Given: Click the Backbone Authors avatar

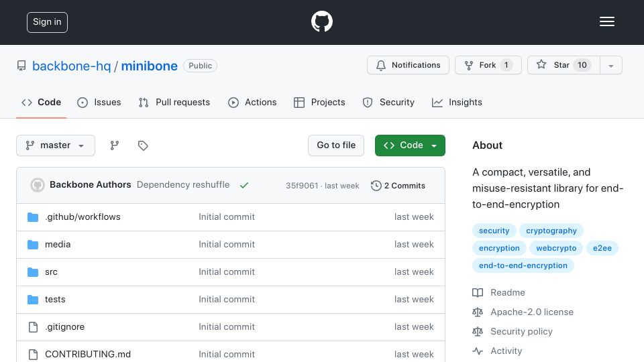Looking at the screenshot, I should coord(38,185).
